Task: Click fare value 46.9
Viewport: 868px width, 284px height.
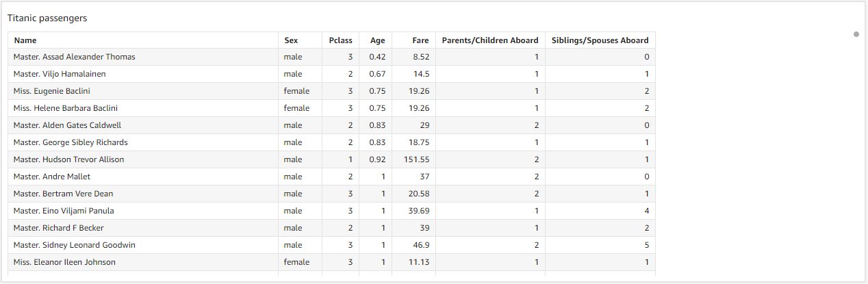Action: (421, 245)
